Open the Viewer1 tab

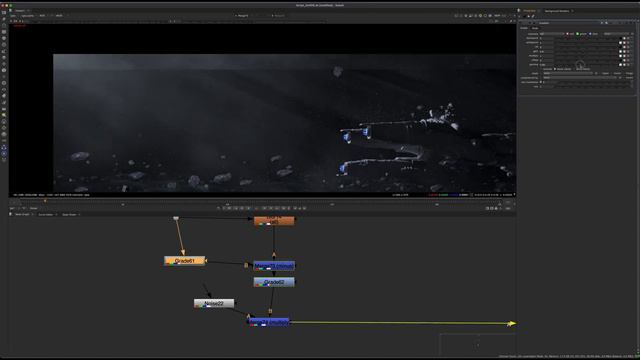click(20, 10)
